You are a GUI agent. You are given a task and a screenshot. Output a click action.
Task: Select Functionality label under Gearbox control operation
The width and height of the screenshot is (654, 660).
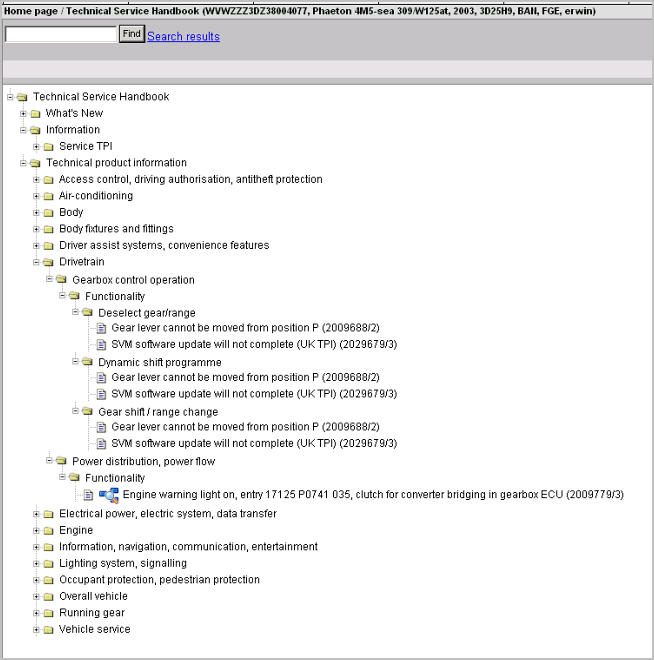click(x=115, y=297)
